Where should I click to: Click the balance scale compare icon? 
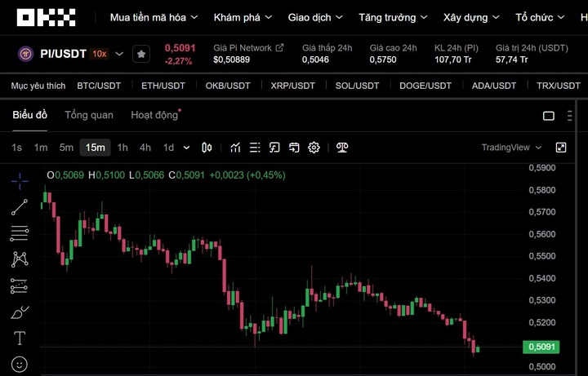pos(342,148)
